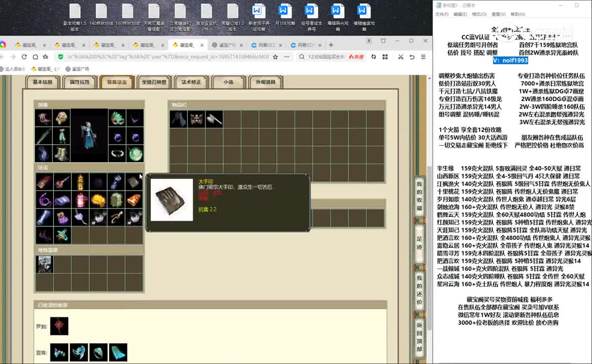Open the browser hamburger menu

(x=423, y=57)
